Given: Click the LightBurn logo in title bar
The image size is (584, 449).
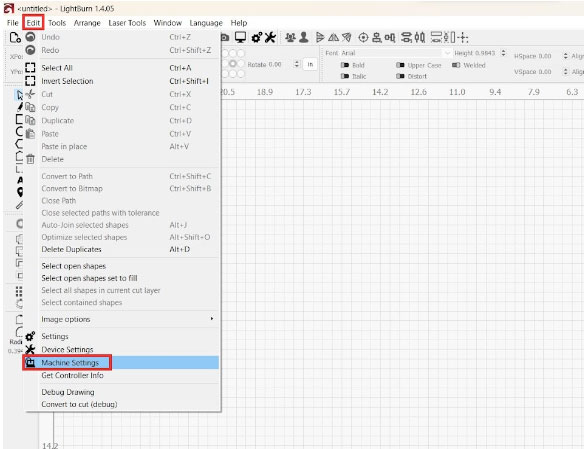Looking at the screenshot, I should 9,8.
